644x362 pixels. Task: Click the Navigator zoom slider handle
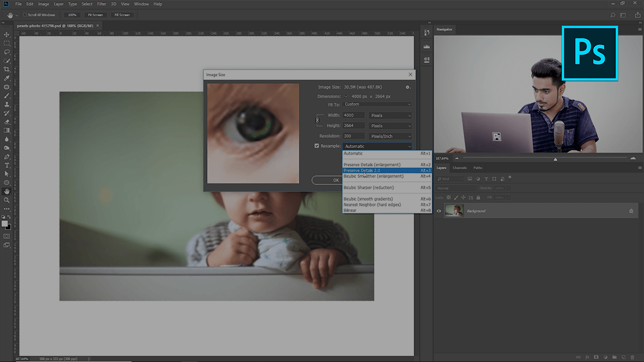[555, 159]
